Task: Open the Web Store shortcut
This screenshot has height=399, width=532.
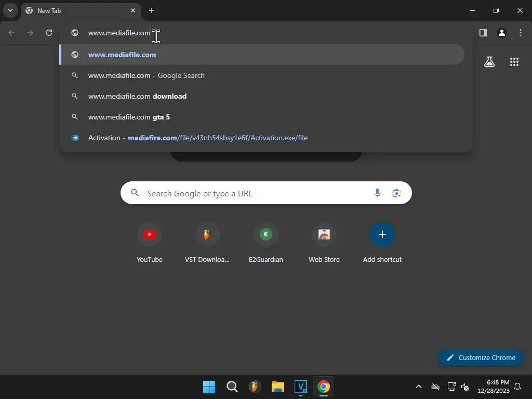Action: pyautogui.click(x=324, y=243)
